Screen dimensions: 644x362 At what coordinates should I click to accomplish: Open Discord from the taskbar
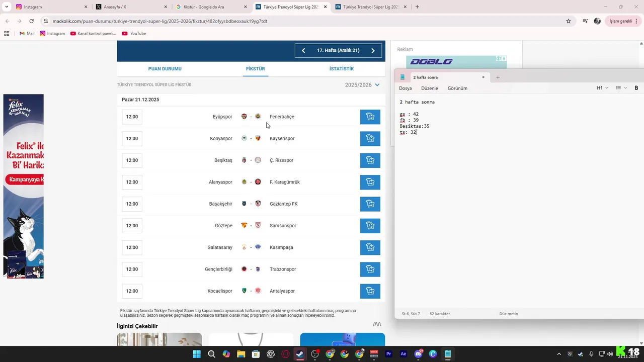point(419,354)
